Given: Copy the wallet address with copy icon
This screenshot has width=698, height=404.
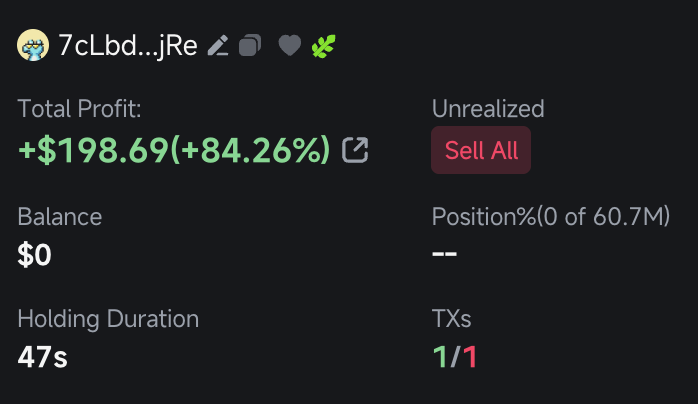Looking at the screenshot, I should click(x=250, y=46).
